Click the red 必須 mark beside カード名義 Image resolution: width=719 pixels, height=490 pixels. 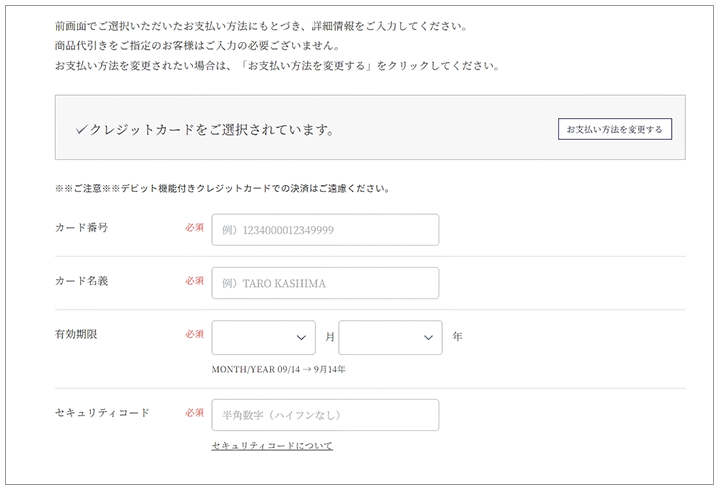click(194, 281)
